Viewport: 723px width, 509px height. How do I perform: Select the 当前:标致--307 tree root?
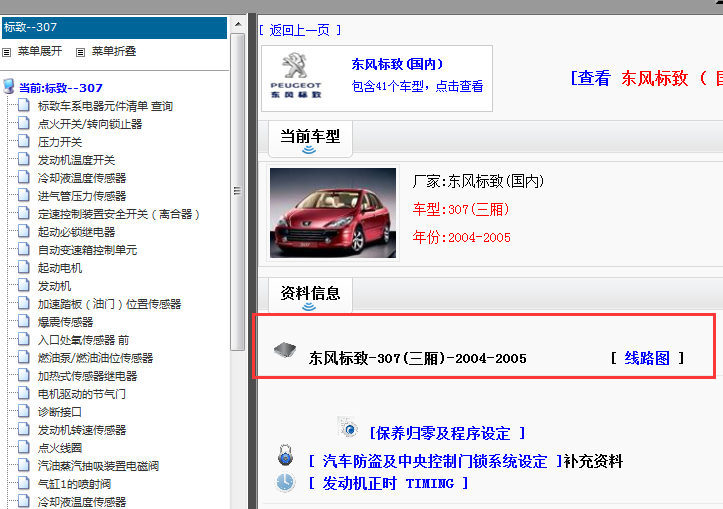pyautogui.click(x=61, y=88)
